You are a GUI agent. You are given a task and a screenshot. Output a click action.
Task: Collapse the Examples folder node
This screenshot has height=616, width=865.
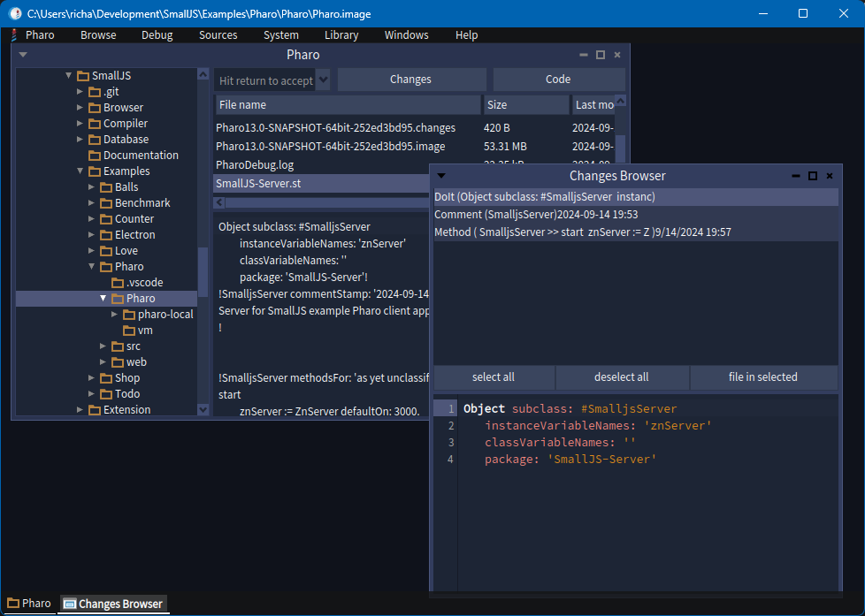click(80, 171)
